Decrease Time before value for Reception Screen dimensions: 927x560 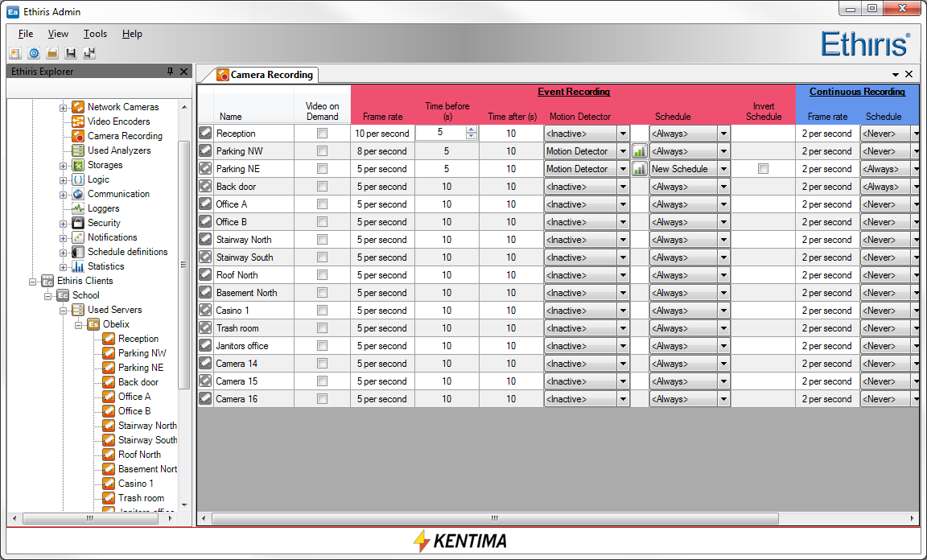tap(472, 137)
